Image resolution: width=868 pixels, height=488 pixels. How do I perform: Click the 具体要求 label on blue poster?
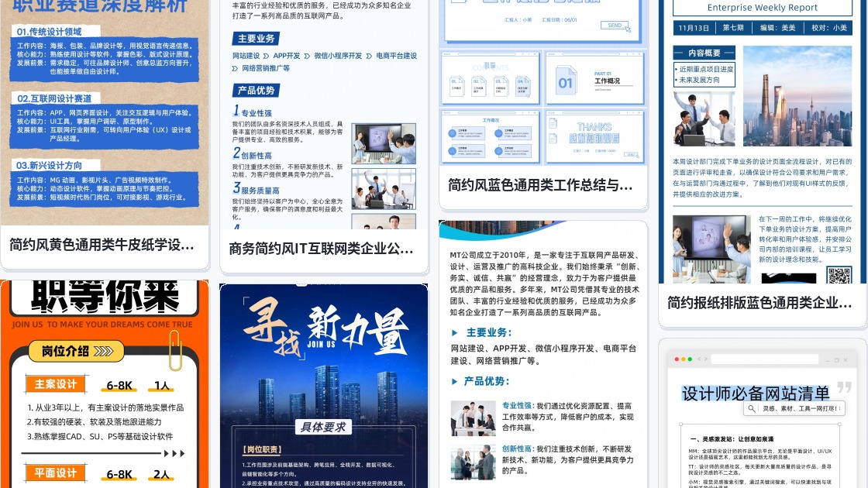coord(323,427)
